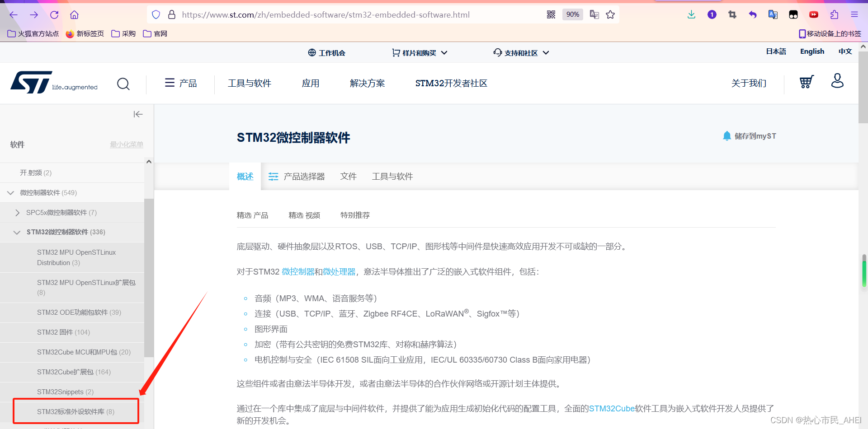Reload the page with the refresh icon
This screenshot has width=868, height=429.
pos(54,15)
